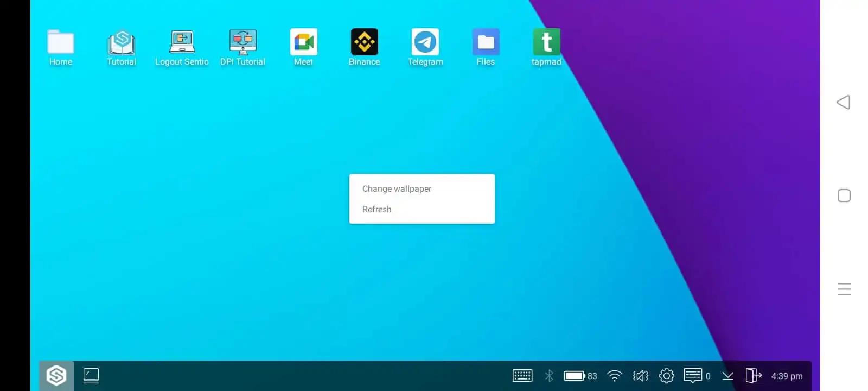Open the Binance app shortcut
Viewport: 868px width, 391px height.
coord(364,42)
